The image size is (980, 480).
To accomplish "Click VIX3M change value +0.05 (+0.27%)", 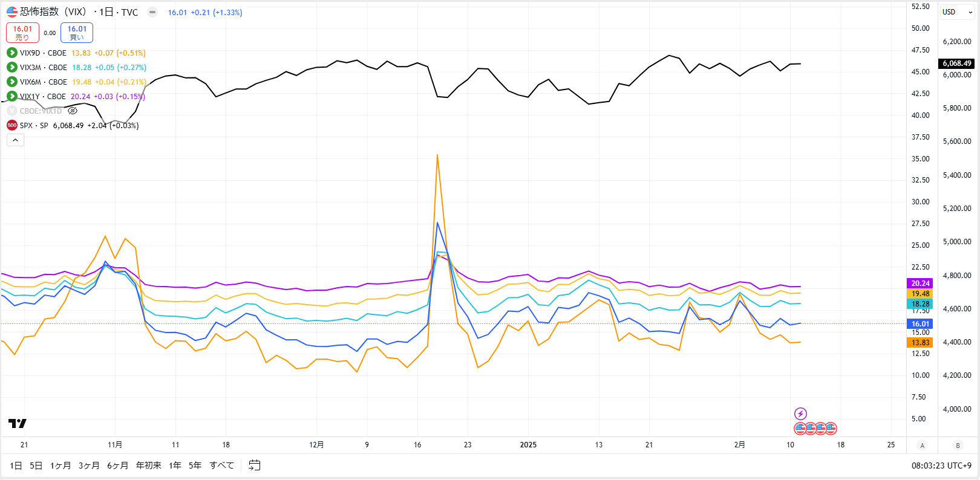I will coord(120,68).
